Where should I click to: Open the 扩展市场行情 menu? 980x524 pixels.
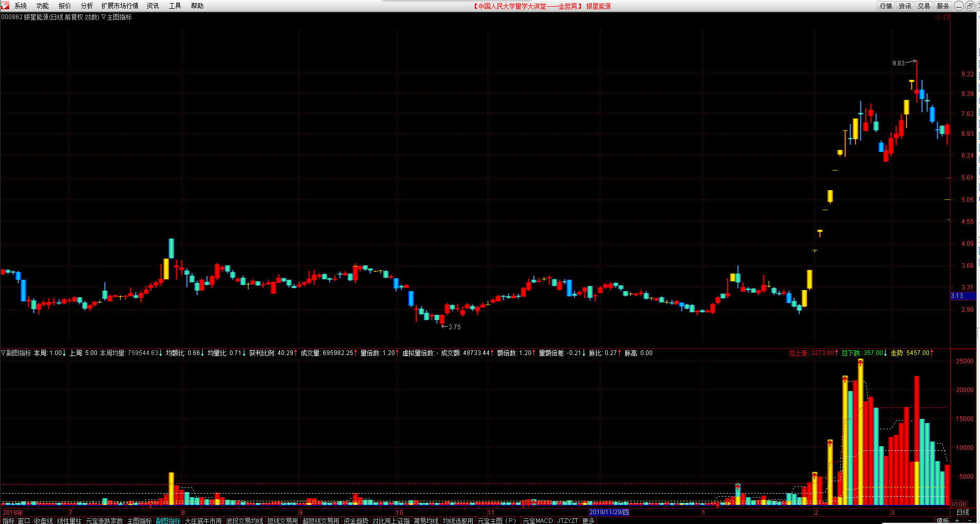point(120,6)
